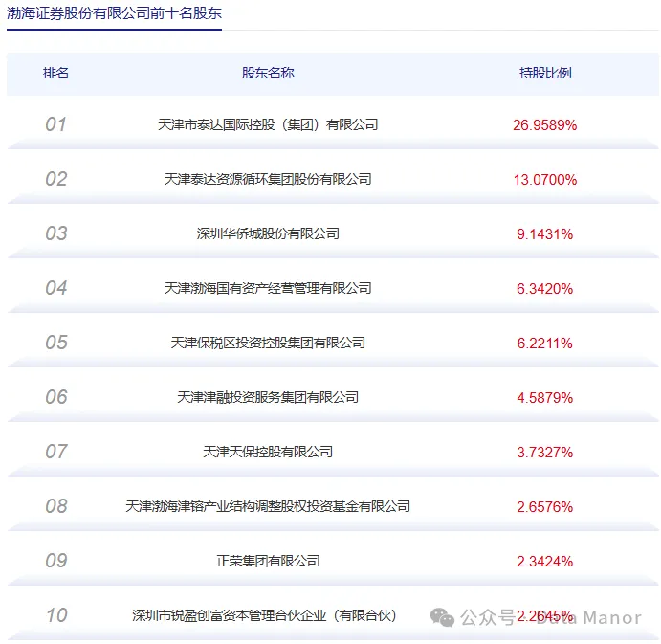This screenshot has height=644, width=661.
Task: Click rank number 07
Action: click(56, 452)
